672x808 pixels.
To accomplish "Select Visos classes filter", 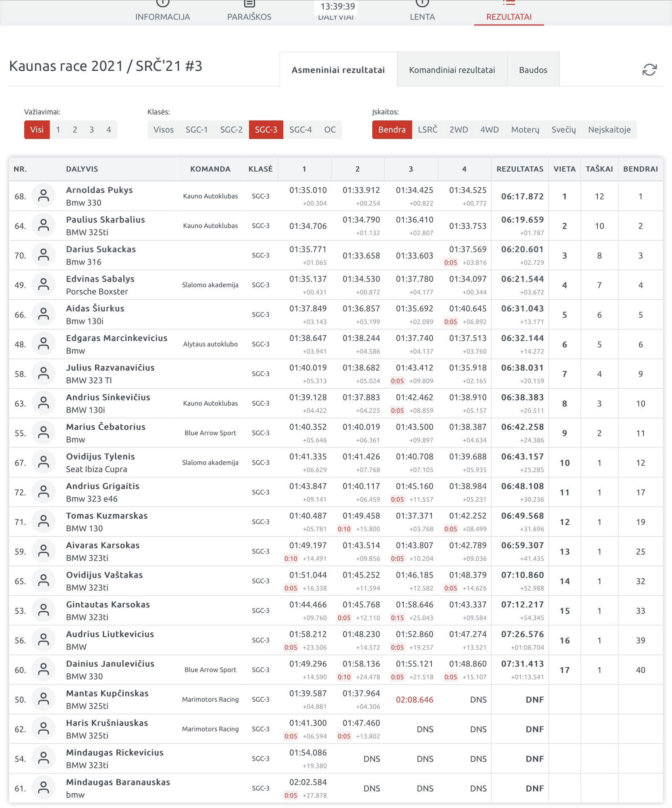I will pyautogui.click(x=164, y=130).
